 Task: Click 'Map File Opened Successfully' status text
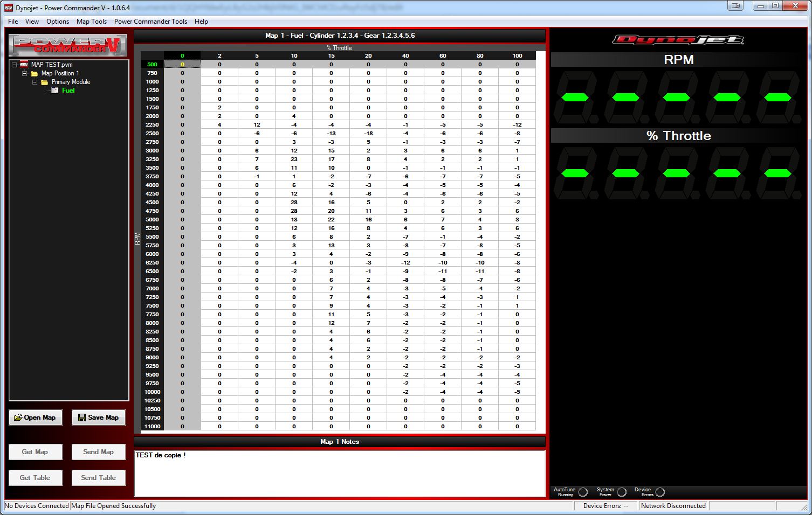point(114,506)
